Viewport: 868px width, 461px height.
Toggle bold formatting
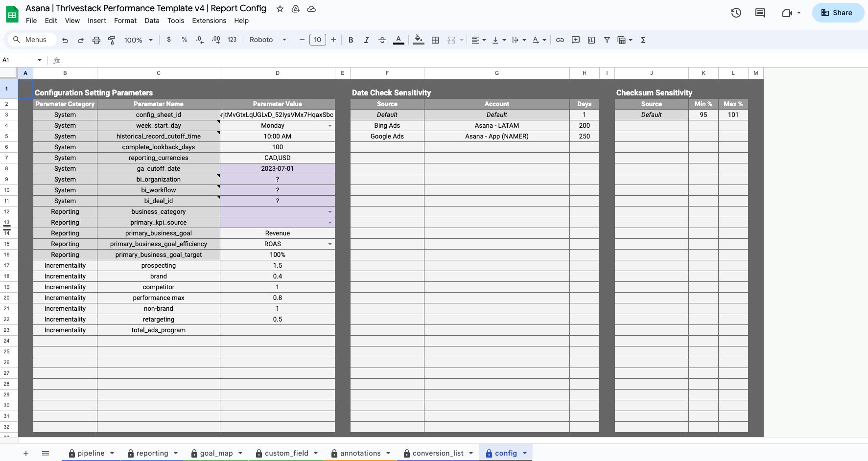351,40
